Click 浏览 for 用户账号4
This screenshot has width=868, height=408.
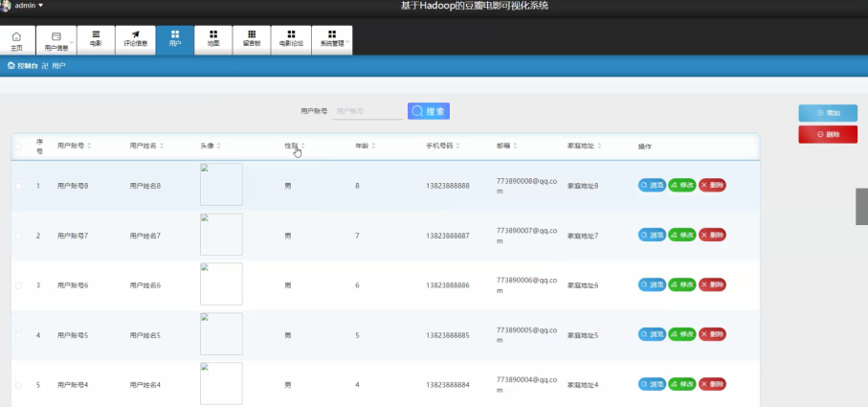(x=652, y=384)
